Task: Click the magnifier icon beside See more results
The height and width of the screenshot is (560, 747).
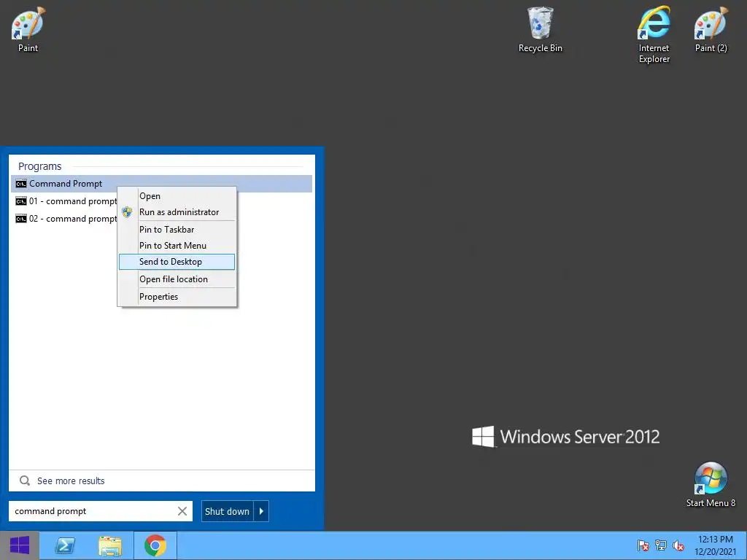Action: pos(25,481)
